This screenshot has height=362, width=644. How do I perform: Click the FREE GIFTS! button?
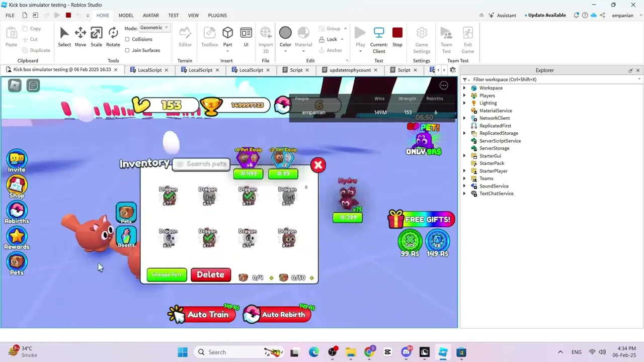[x=421, y=219]
